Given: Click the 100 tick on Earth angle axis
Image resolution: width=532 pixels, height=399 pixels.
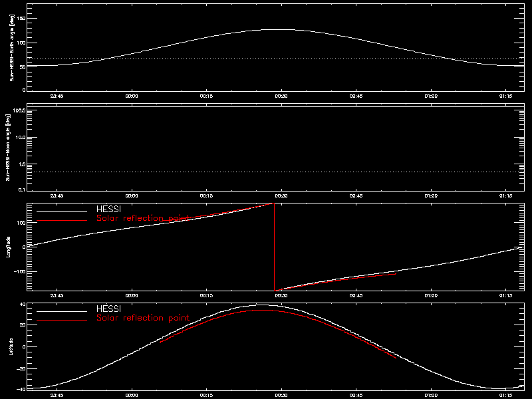Looking at the screenshot, I should pos(21,43).
